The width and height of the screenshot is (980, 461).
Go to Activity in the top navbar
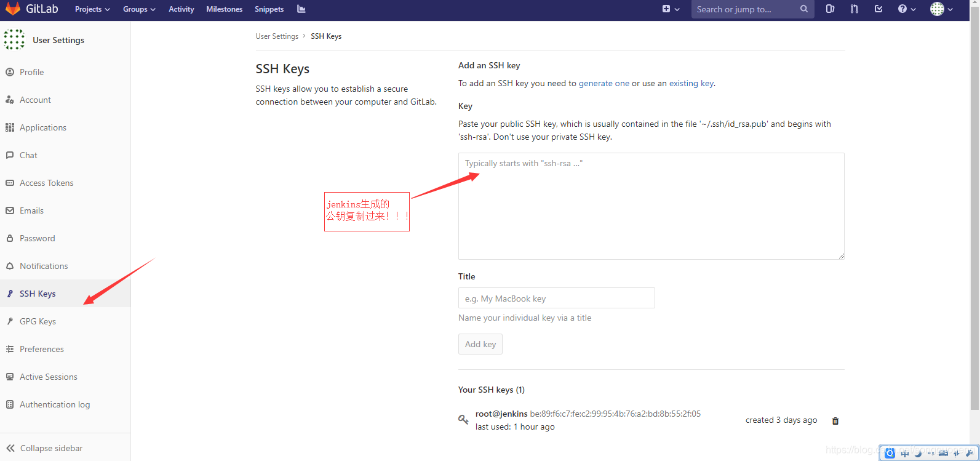click(181, 9)
